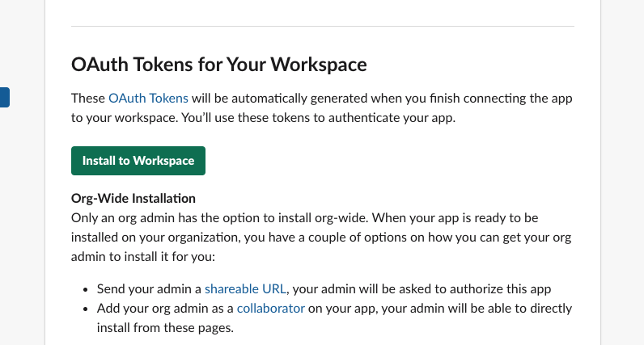This screenshot has width=644, height=345.
Task: Follow the shareable URL link
Action: point(247,288)
